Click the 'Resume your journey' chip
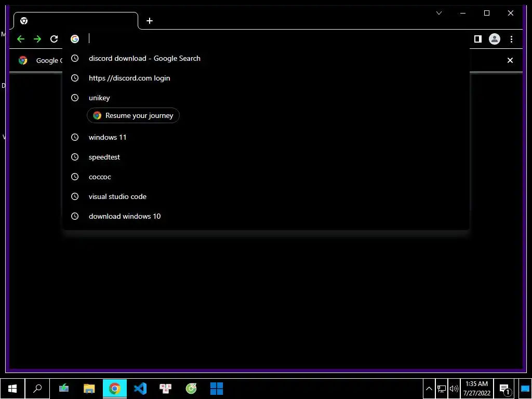 [134, 115]
